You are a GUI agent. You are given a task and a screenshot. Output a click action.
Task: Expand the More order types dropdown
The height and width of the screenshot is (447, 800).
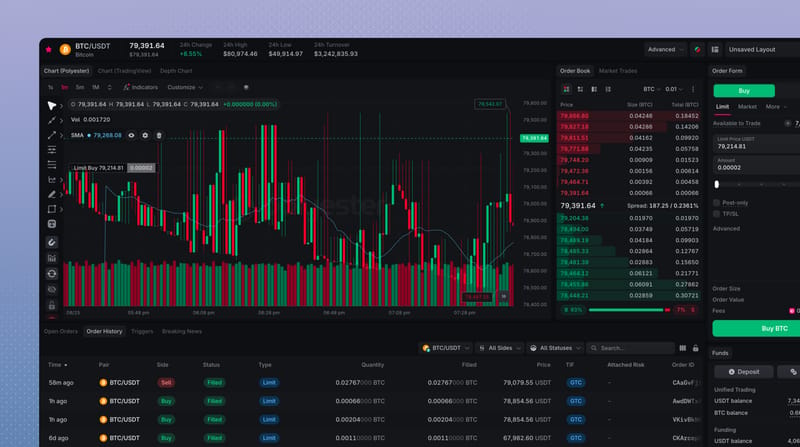[x=776, y=107]
